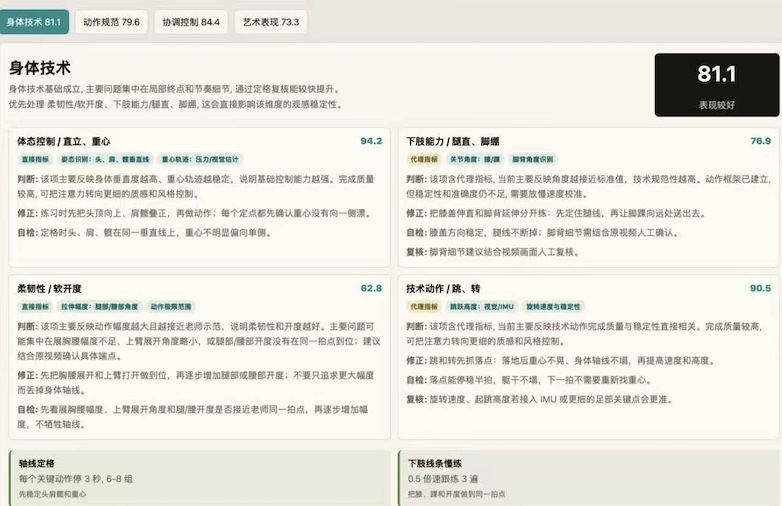The image size is (782, 506).
Task: Click the 自检 line in 下肢能力 card
Action: point(542,233)
